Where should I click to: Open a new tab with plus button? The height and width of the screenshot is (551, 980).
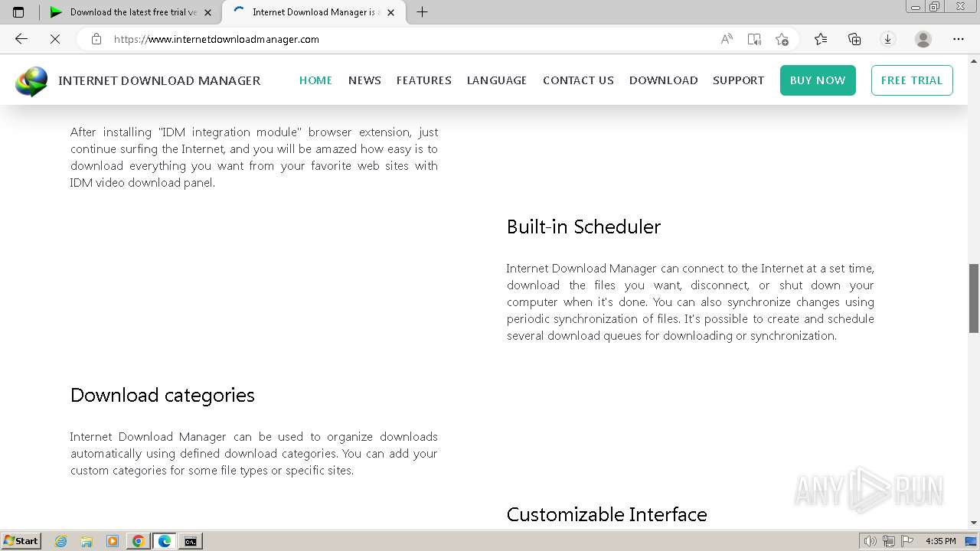pos(422,11)
